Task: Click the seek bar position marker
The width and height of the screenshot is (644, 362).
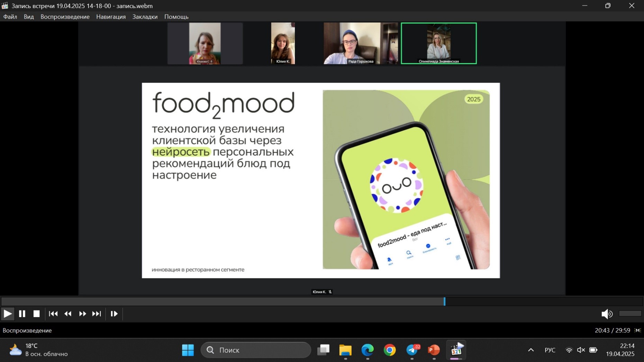Action: point(445,301)
